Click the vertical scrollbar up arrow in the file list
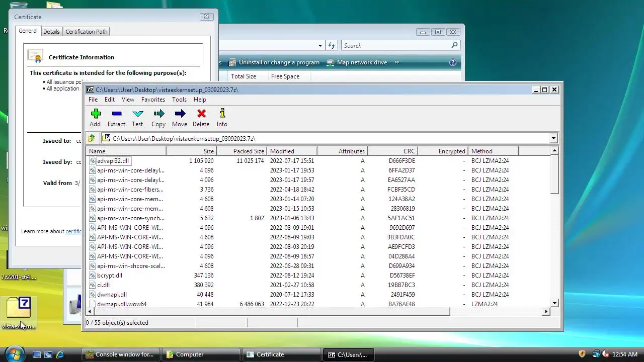 (554, 151)
